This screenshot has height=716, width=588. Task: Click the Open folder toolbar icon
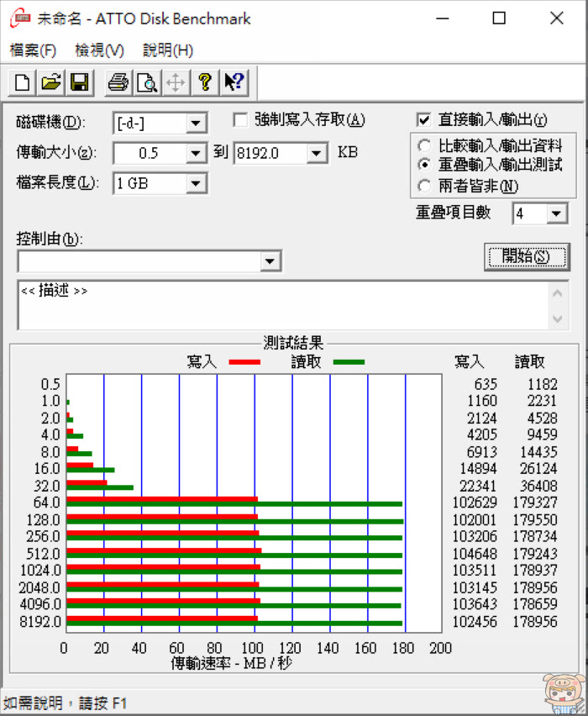50,83
